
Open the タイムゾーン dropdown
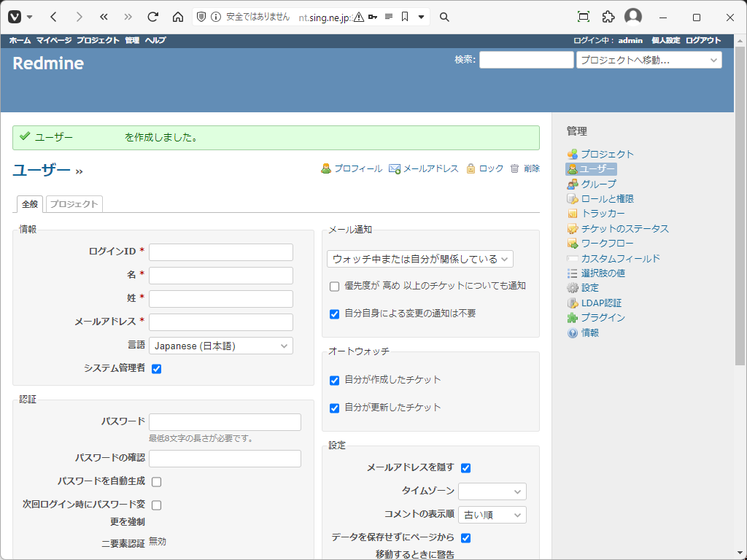492,491
